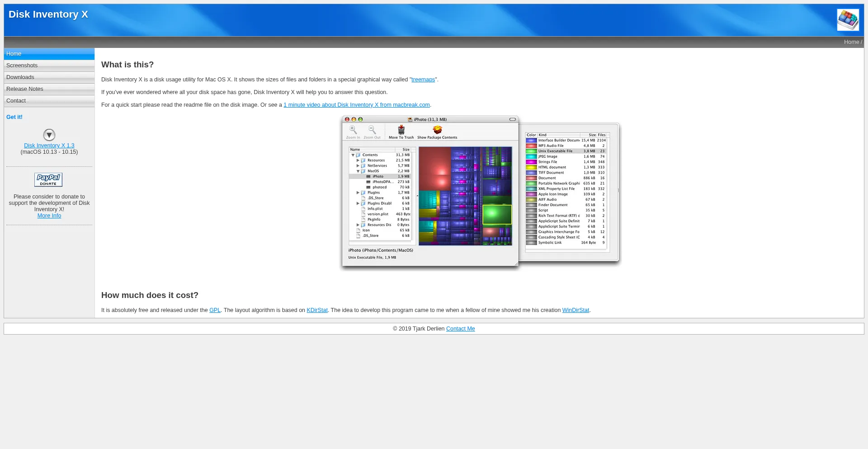This screenshot has width=868, height=449.
Task: Download Disk Inventory X 1.3 via its link
Action: click(49, 146)
